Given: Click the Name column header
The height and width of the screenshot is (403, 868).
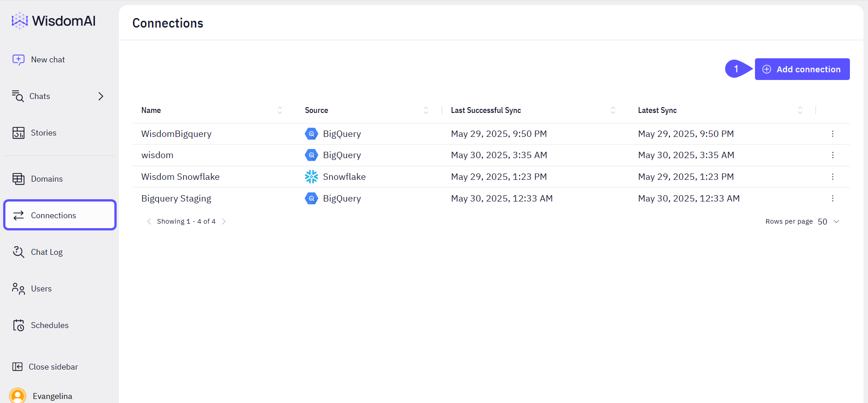Looking at the screenshot, I should click(x=151, y=110).
